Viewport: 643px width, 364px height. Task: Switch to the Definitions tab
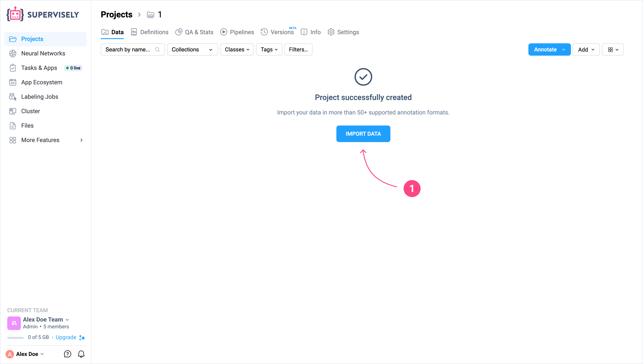pyautogui.click(x=150, y=32)
